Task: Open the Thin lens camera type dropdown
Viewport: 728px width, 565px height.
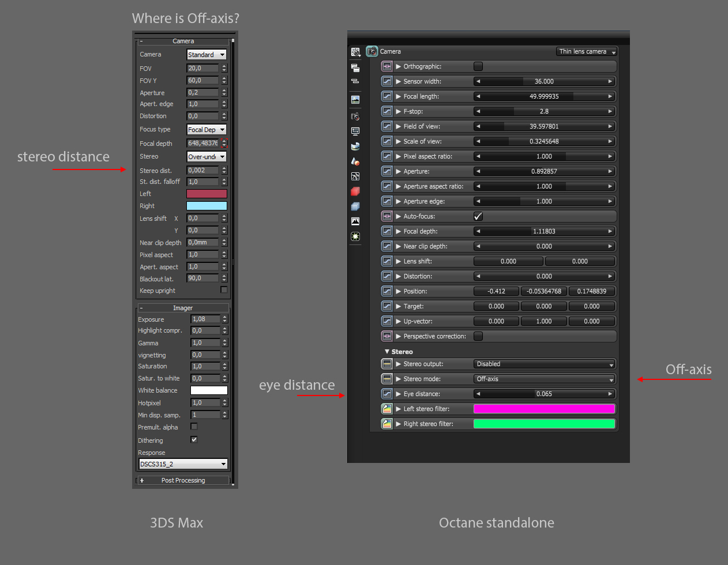Action: (x=587, y=51)
